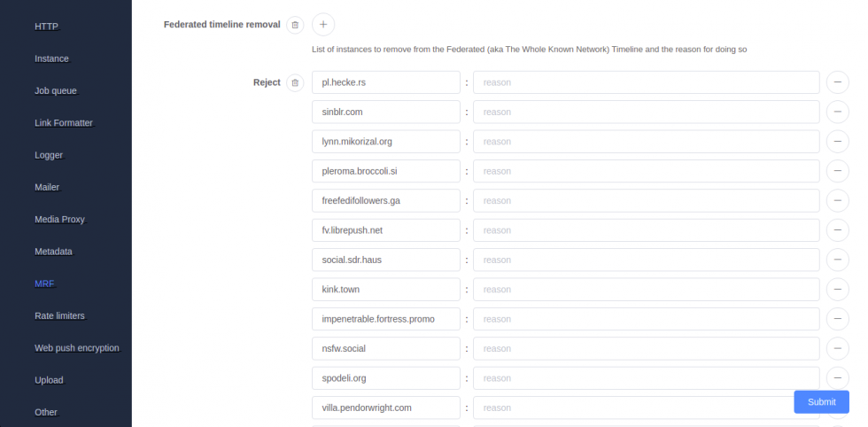868x427 pixels.
Task: Click reason field for social.sdr.haus
Action: (x=646, y=260)
